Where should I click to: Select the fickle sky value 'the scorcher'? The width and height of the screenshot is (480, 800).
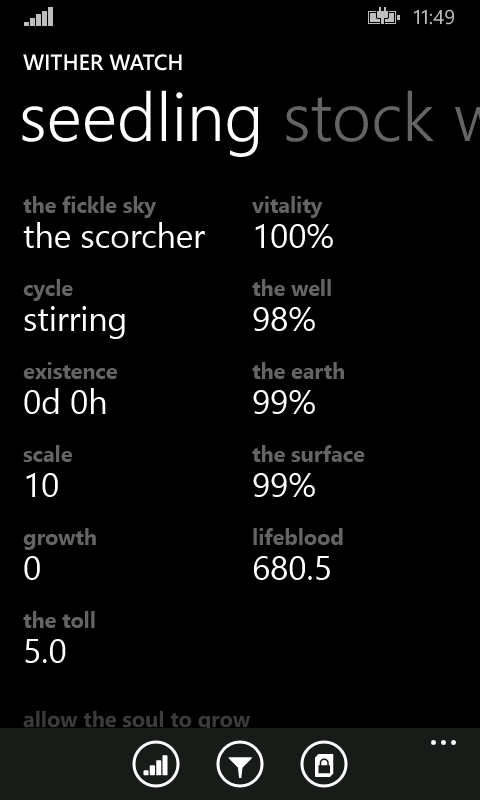(x=114, y=238)
